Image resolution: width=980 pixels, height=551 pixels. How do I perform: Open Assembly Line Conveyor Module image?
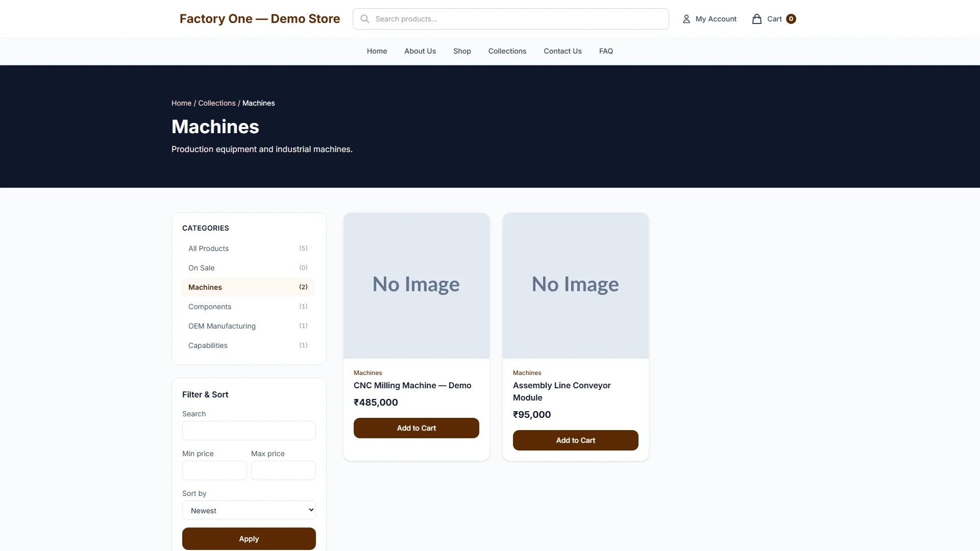[x=575, y=286]
